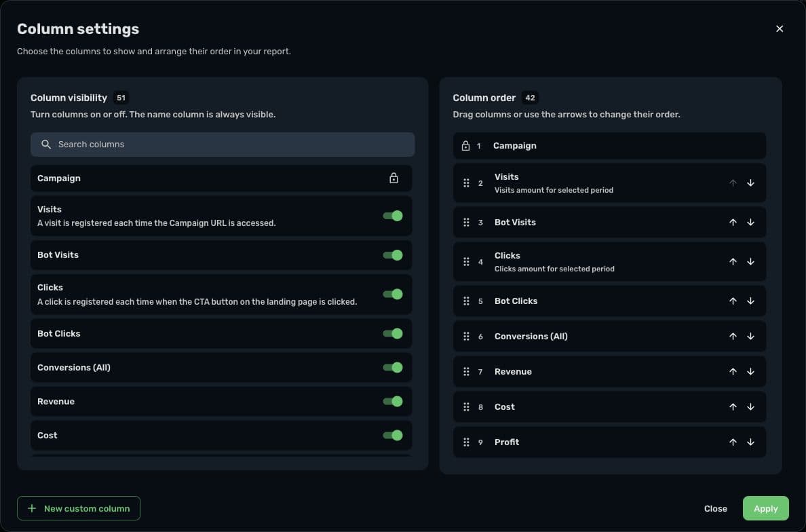
Task: Click the Column visibility count badge 51
Action: tap(121, 98)
